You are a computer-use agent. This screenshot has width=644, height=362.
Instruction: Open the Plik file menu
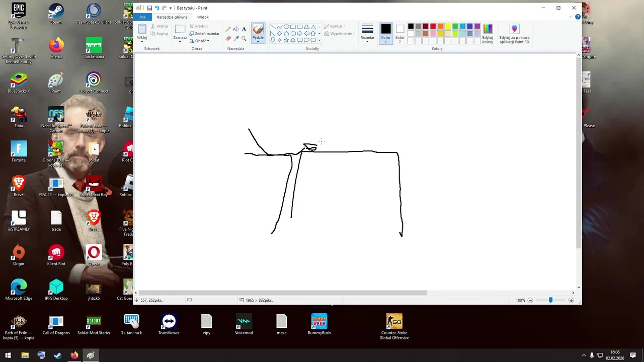pyautogui.click(x=142, y=17)
